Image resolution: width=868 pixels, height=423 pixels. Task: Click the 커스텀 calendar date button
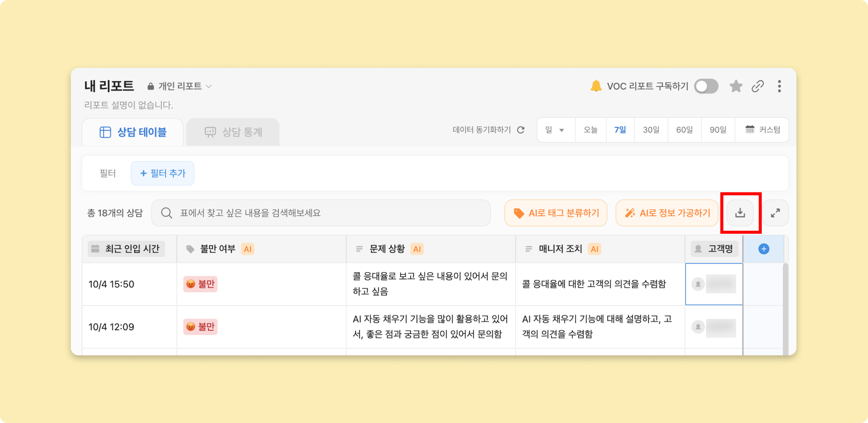point(762,130)
